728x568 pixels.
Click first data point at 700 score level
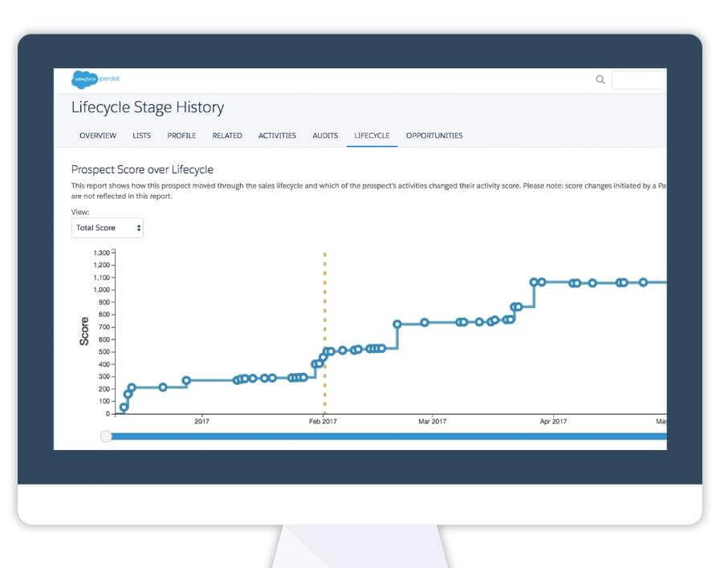coord(397,324)
